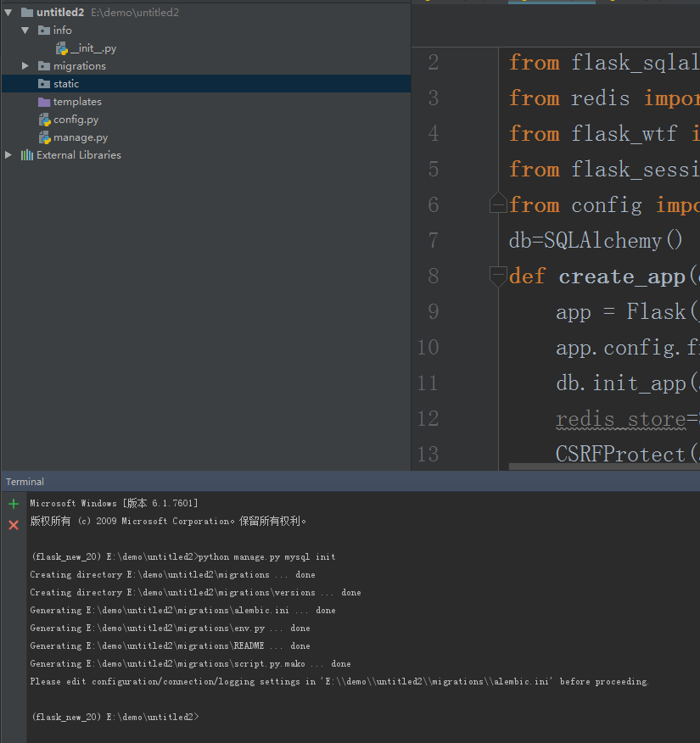The height and width of the screenshot is (743, 700).
Task: Close the terminal session with the red X
Action: click(x=13, y=526)
